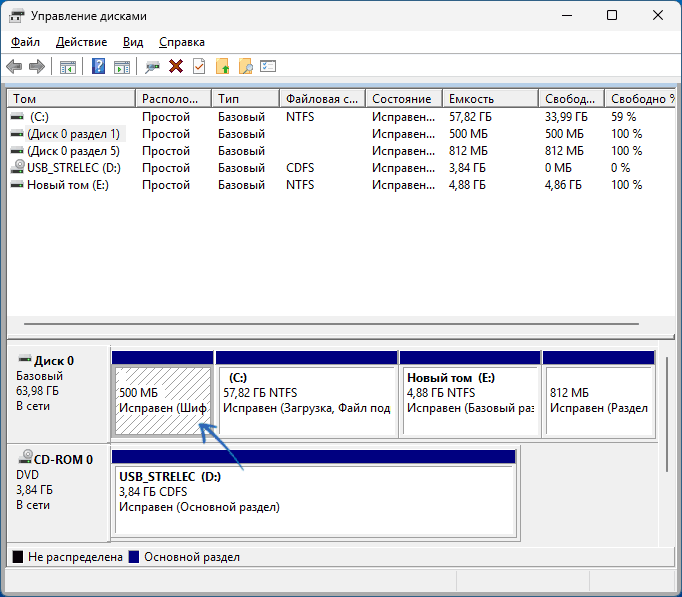Screen dimensions: 682x597
Task: Select the hatched 500 МБ partition block
Action: [163, 400]
